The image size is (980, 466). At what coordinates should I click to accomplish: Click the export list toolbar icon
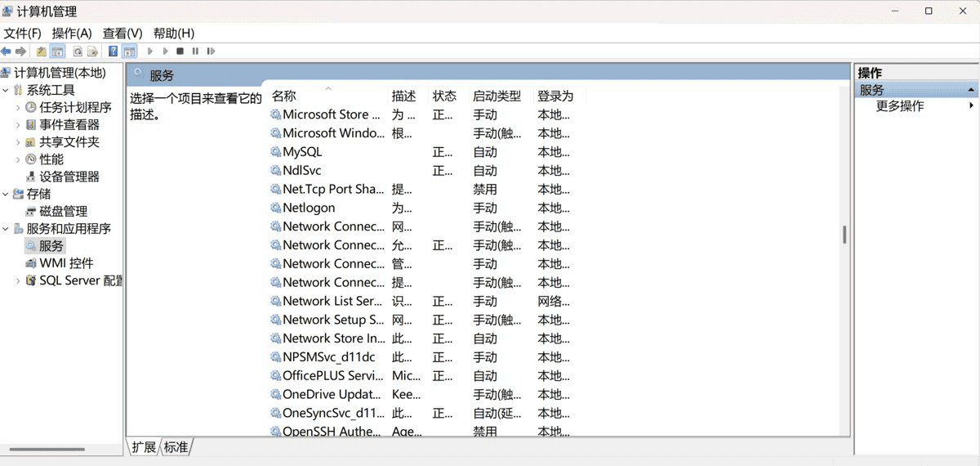click(x=93, y=52)
